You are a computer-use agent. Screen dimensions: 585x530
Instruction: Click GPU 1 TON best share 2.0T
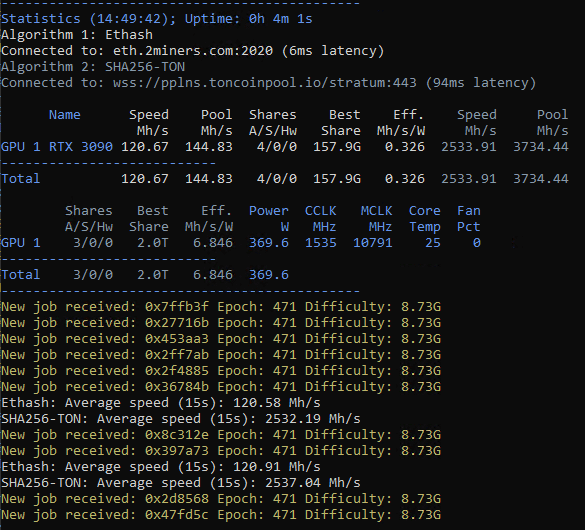pyautogui.click(x=153, y=243)
